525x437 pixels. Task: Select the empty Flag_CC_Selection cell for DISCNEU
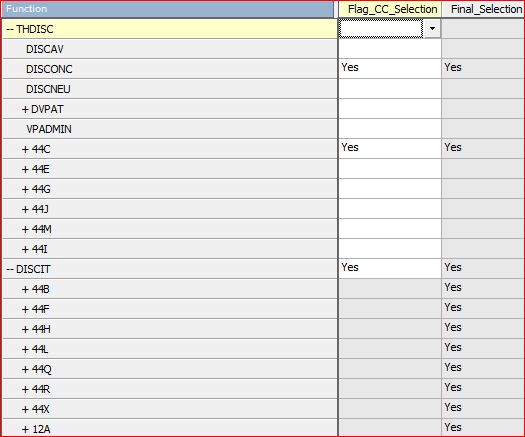[x=390, y=89]
